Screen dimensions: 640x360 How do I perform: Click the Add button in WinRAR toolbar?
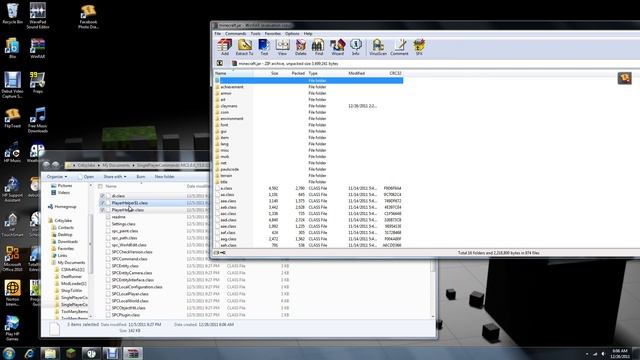click(x=224, y=47)
